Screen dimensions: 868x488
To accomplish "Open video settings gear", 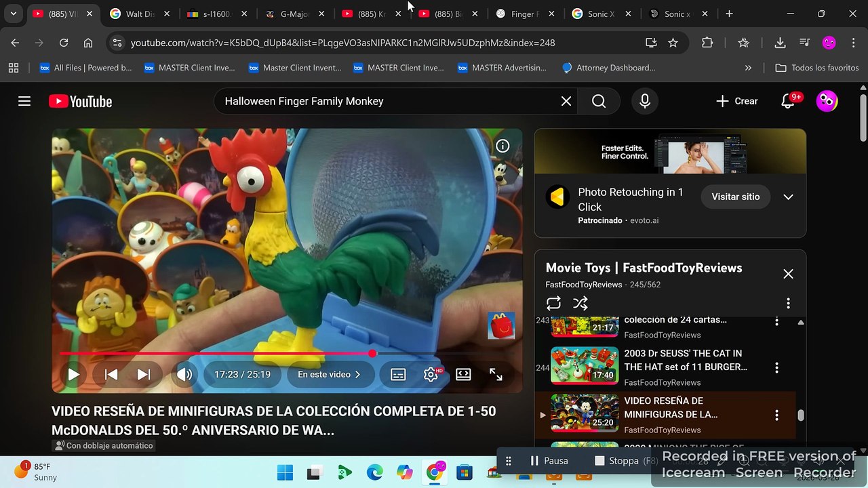I will 431,374.
